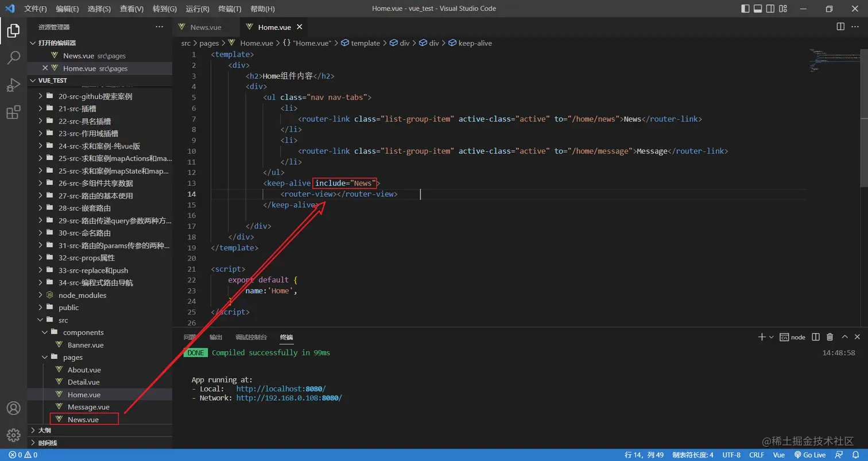Toggle secondary sidebar layout icon

pos(770,9)
